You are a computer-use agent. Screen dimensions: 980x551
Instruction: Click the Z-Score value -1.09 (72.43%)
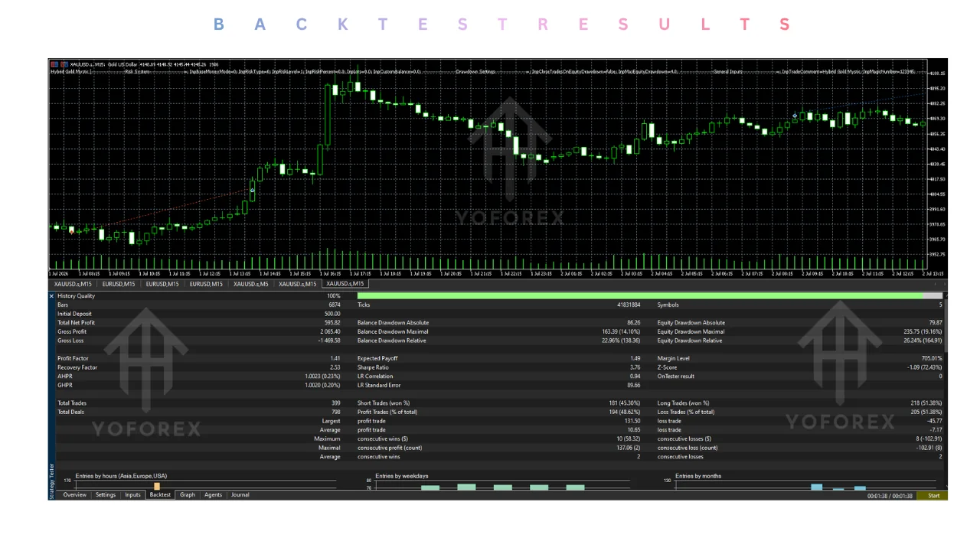pyautogui.click(x=924, y=367)
